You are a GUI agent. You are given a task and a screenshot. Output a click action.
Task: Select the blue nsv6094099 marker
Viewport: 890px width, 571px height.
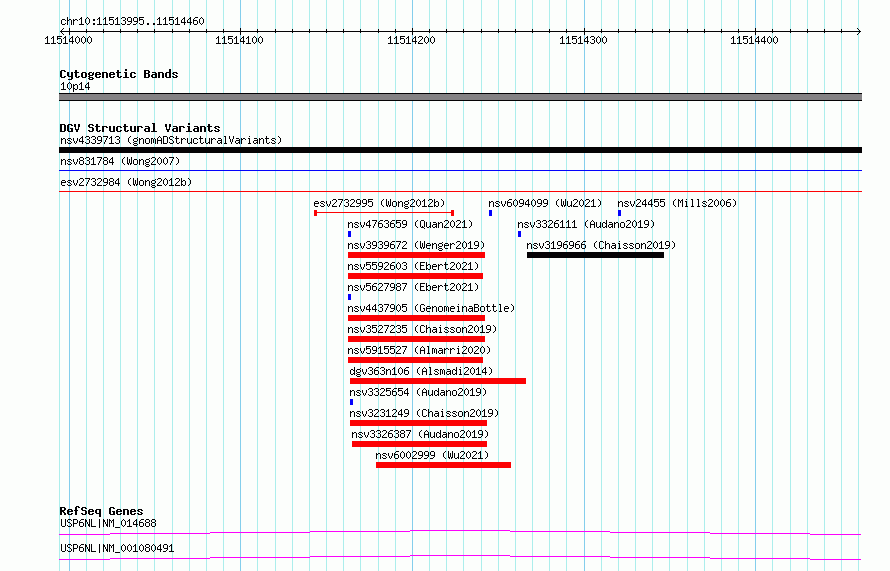tap(490, 213)
